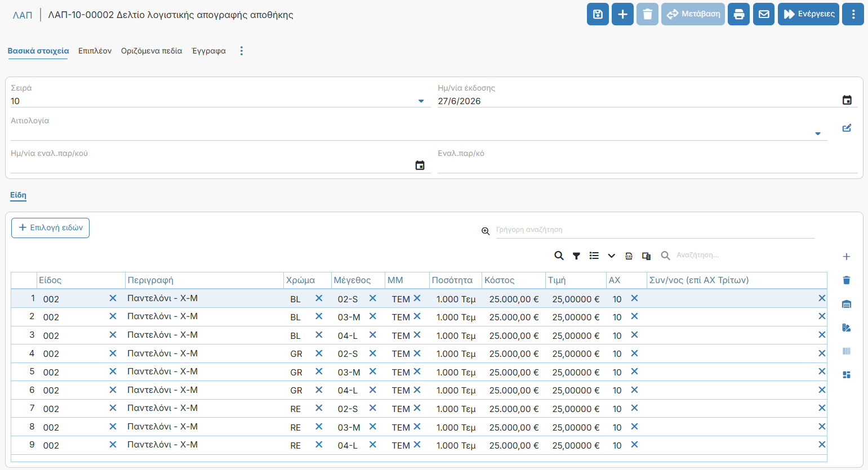Open the Οριζόμενα πεδία tab
The width and height of the screenshot is (868, 470).
pos(152,51)
